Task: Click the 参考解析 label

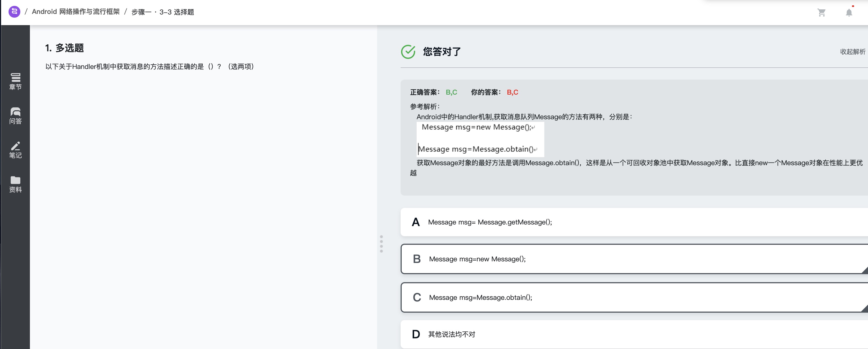Action: 425,107
